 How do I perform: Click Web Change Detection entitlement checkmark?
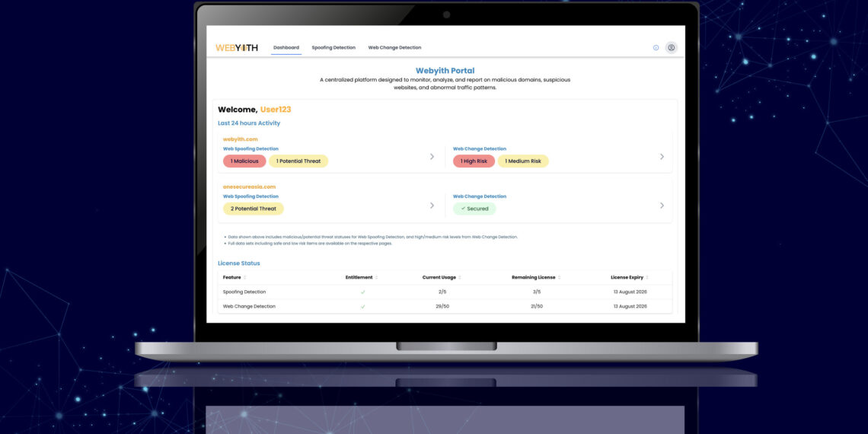(x=362, y=306)
